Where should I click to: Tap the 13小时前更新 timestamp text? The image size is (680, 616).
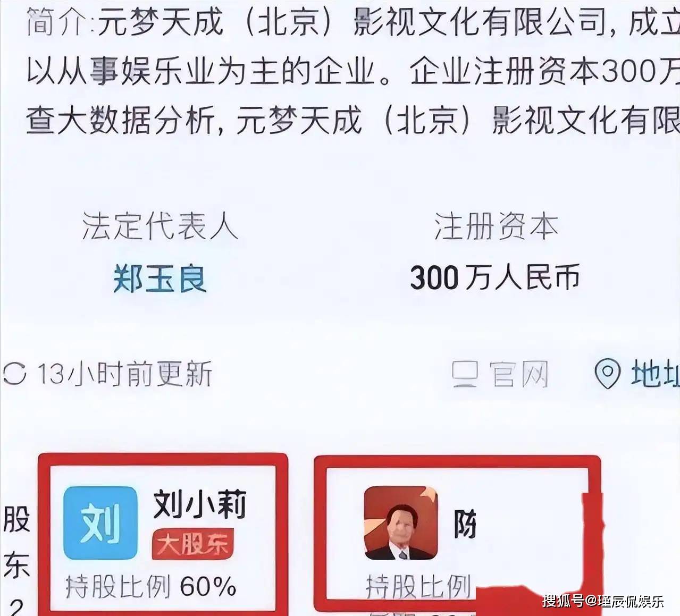click(x=124, y=374)
